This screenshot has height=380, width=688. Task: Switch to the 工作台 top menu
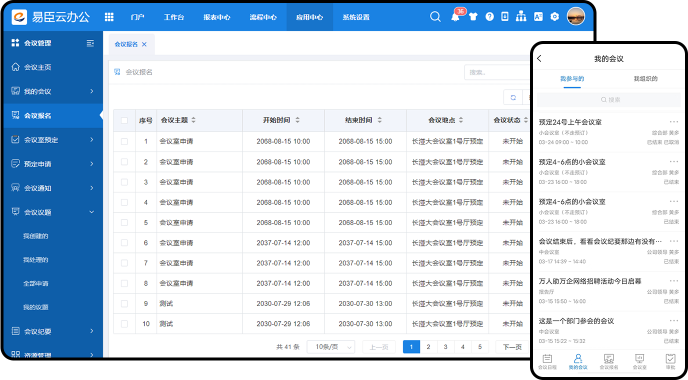[x=174, y=17]
